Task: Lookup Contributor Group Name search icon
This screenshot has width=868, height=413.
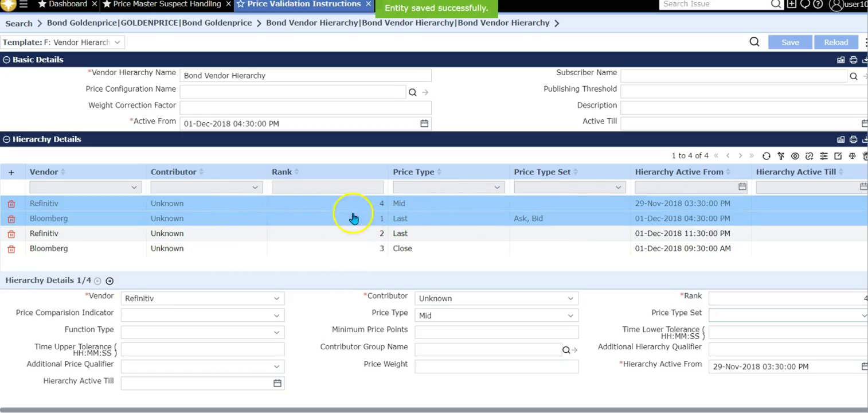Action: 566,350
